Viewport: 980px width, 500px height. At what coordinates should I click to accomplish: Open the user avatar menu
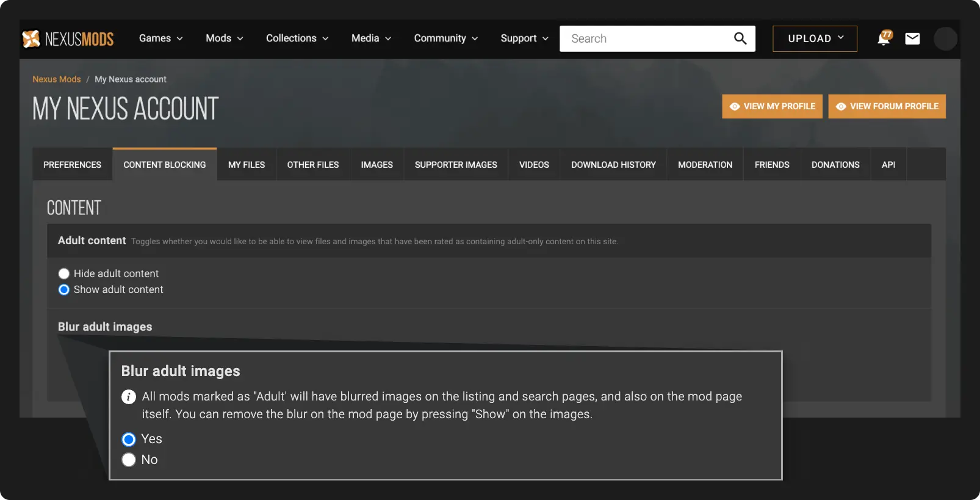pyautogui.click(x=945, y=38)
